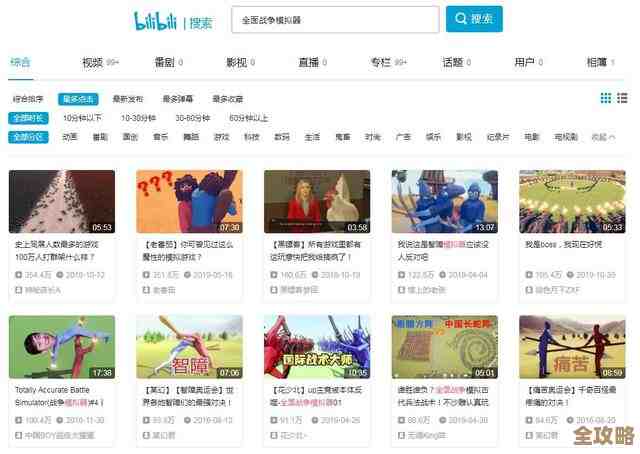This screenshot has width=640, height=454.
Task: Open blue soldiers thumbnail 13:07
Action: tap(445, 202)
